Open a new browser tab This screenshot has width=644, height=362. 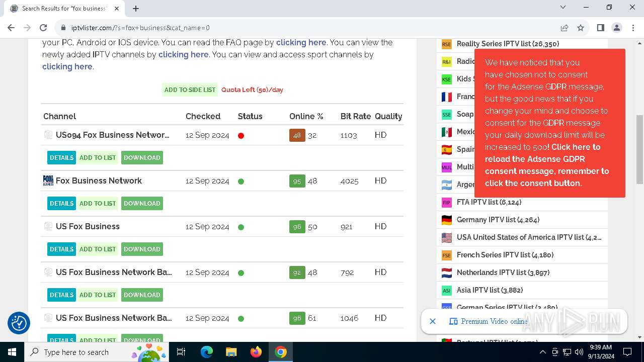point(136,8)
